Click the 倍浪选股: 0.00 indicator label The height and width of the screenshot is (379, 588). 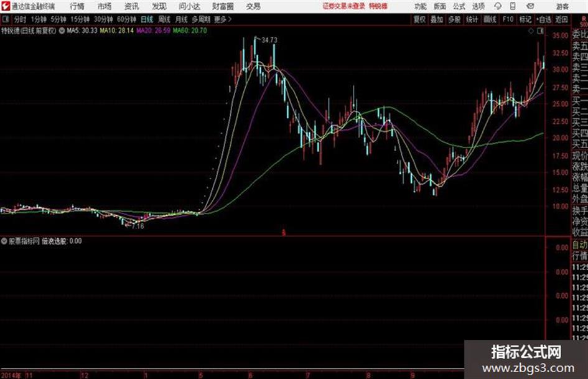pos(62,241)
